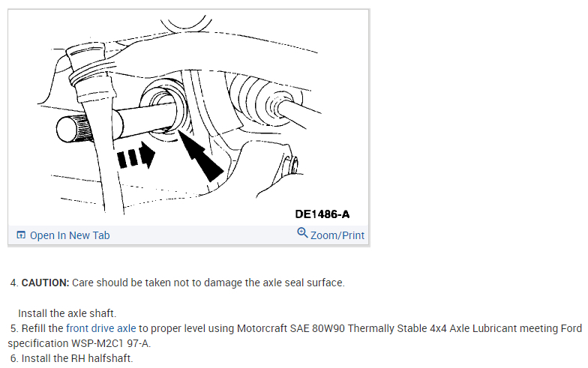This screenshot has width=588, height=368.
Task: Click the splined axle shaft end in diagram
Action: point(73,129)
